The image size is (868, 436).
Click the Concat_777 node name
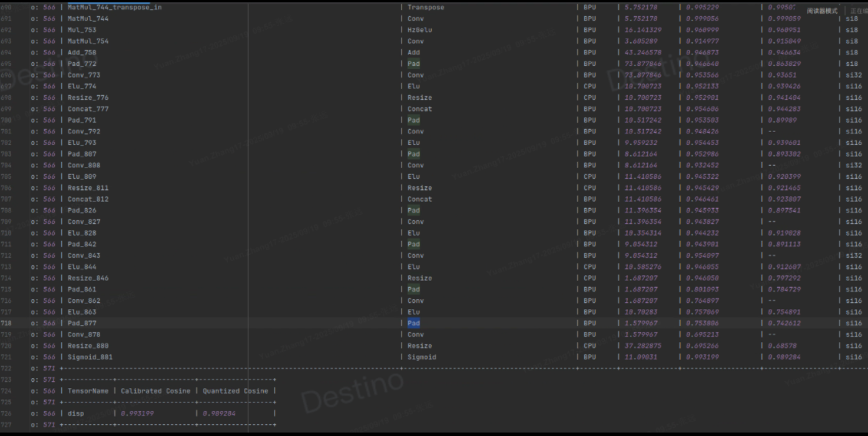(x=88, y=109)
